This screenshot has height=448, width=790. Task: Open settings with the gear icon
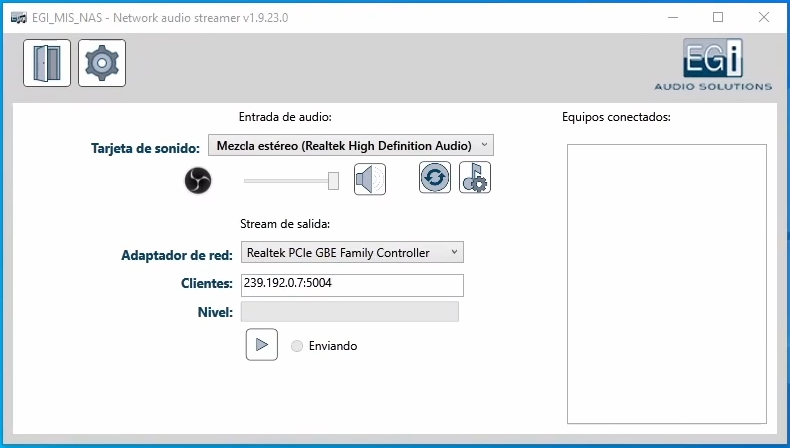pos(102,63)
